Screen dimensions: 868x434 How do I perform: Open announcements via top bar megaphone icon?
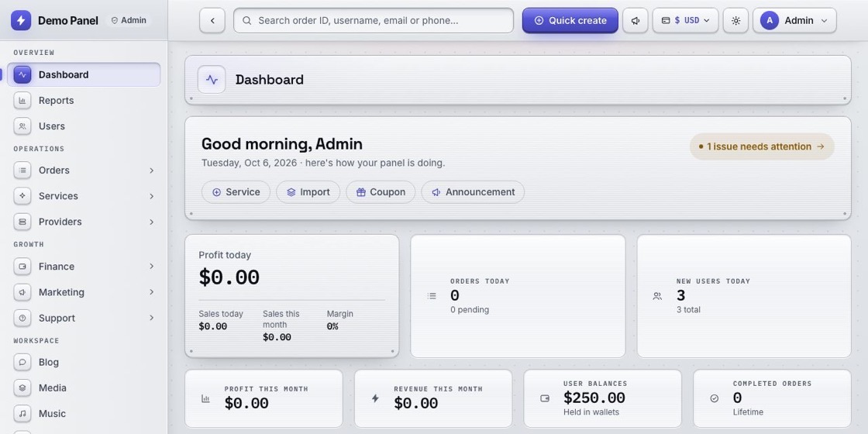point(635,20)
